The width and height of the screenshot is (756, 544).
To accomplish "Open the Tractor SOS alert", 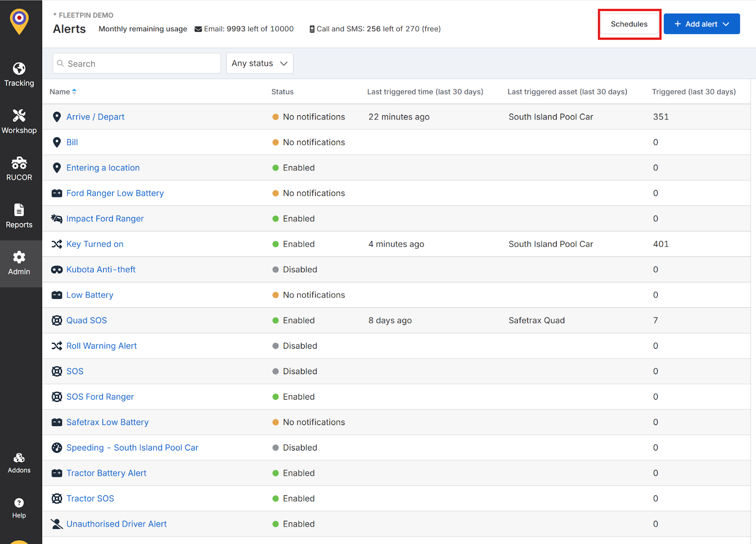I will (90, 499).
